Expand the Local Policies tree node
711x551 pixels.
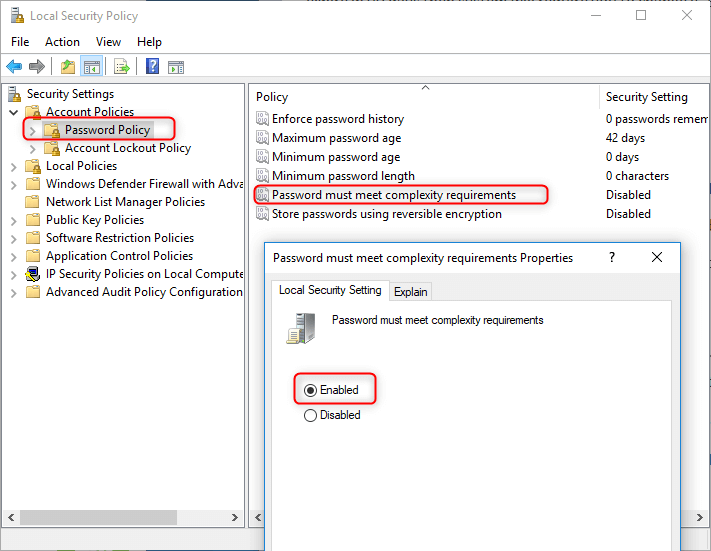coord(13,166)
